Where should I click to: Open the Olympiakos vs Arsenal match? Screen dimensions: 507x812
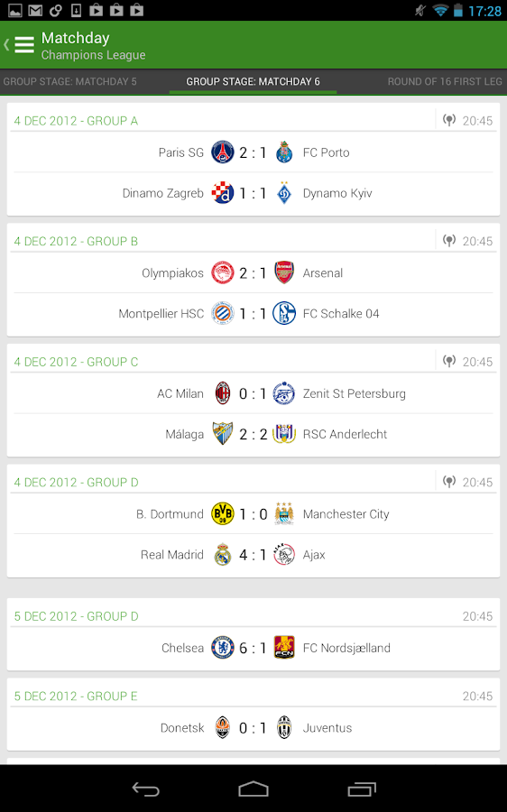coord(253,272)
